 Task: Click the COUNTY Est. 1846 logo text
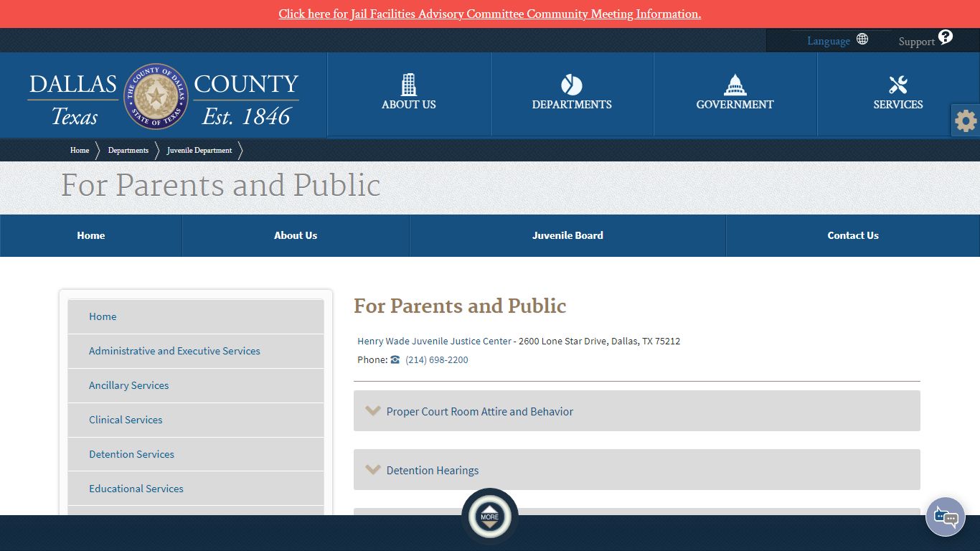[246, 99]
